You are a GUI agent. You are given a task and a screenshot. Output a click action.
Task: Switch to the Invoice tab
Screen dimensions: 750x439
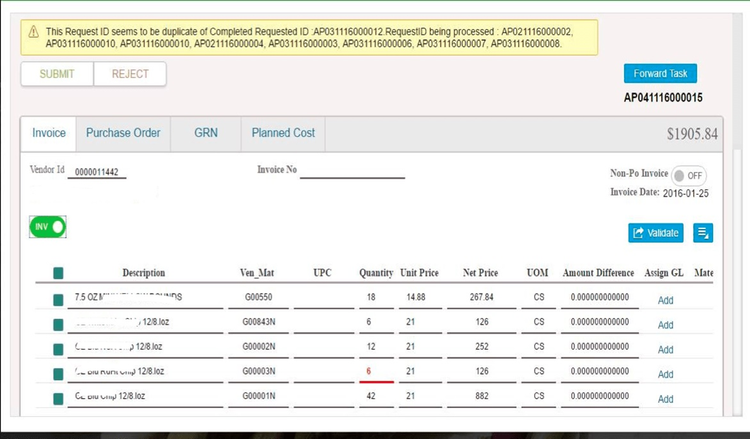(49, 133)
